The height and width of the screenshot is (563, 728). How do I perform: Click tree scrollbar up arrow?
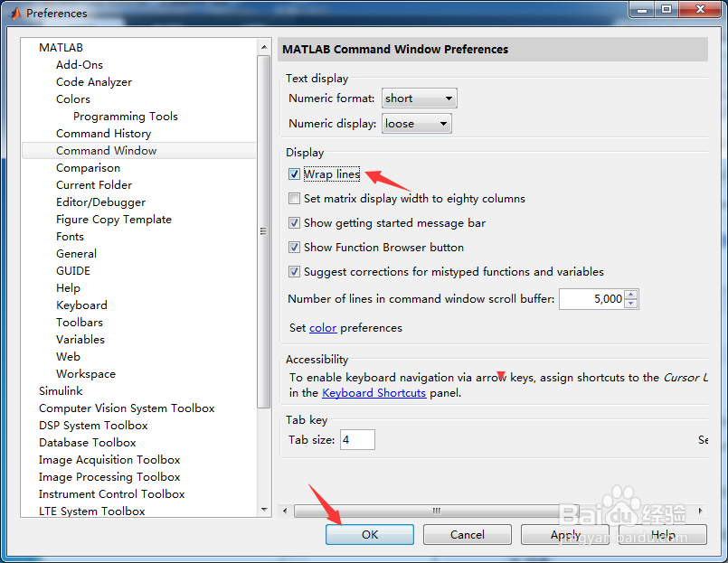click(264, 47)
